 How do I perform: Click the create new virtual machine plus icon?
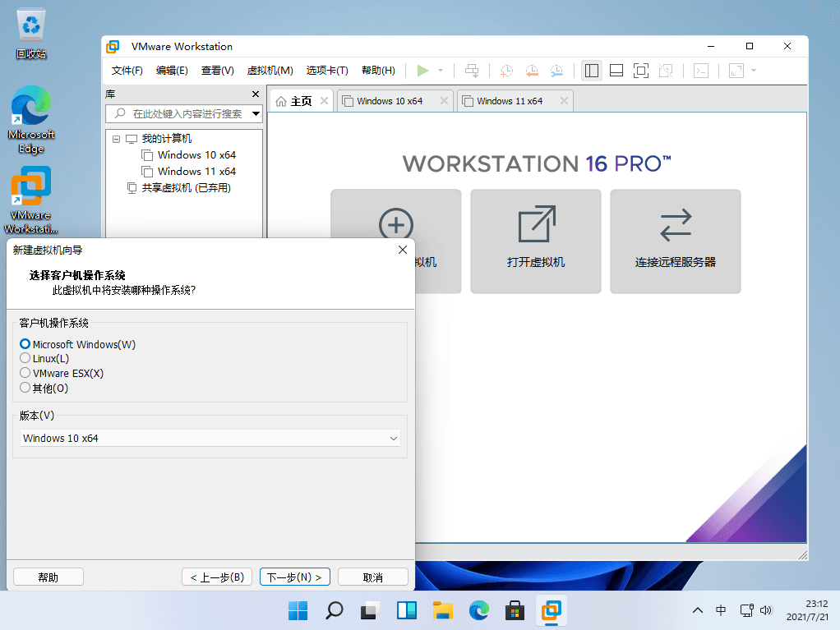(x=396, y=225)
